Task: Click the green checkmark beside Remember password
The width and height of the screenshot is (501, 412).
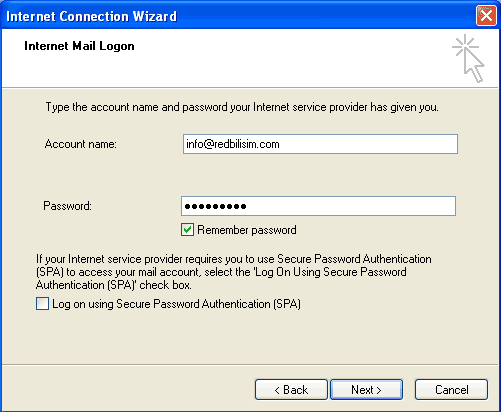Action: click(x=187, y=229)
